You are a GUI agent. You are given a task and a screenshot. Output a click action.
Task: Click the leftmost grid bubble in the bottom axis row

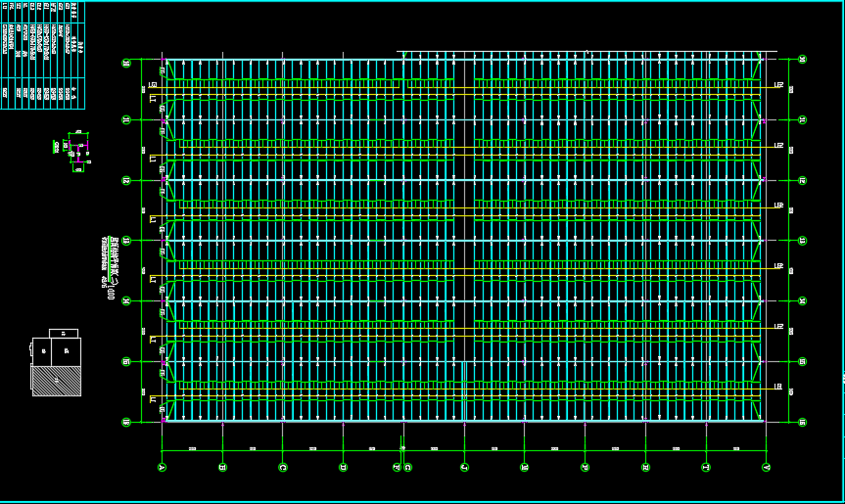(x=163, y=467)
